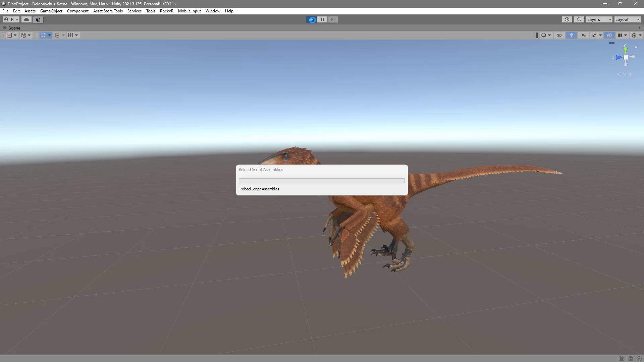Click the global/local rotation cube icon
The height and width of the screenshot is (362, 644).
click(23, 35)
